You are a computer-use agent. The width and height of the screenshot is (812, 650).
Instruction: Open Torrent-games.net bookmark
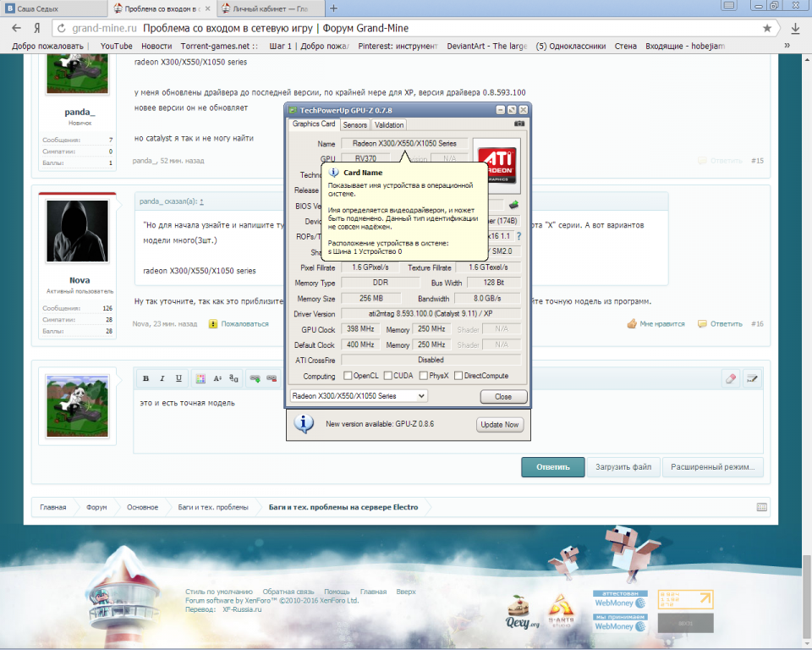[x=220, y=46]
